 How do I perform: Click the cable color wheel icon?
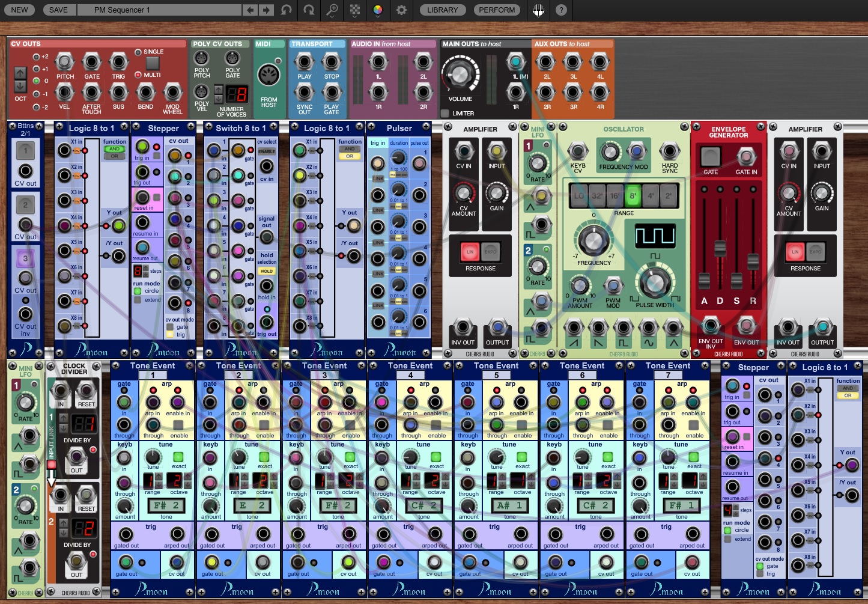[378, 8]
